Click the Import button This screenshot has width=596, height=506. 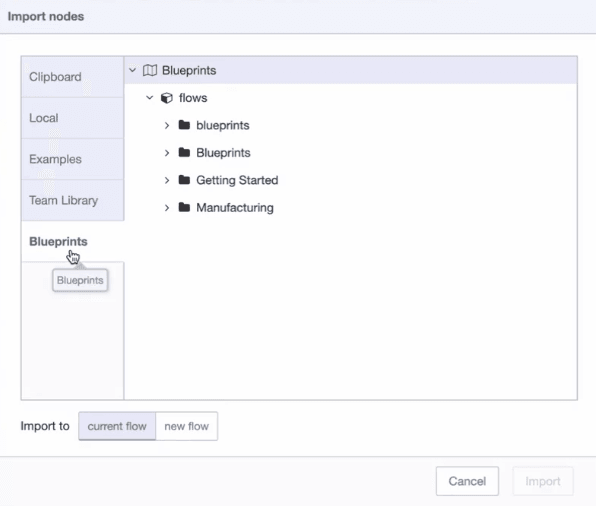(543, 481)
